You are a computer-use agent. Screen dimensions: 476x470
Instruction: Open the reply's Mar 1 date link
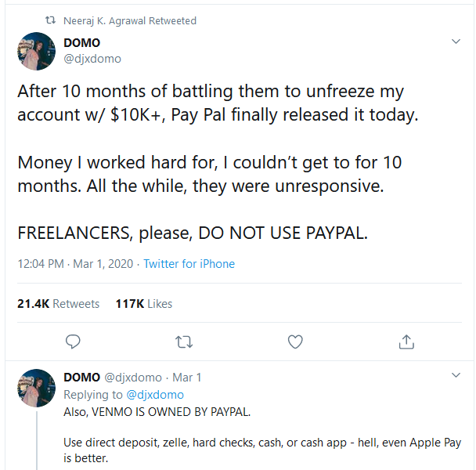(187, 378)
